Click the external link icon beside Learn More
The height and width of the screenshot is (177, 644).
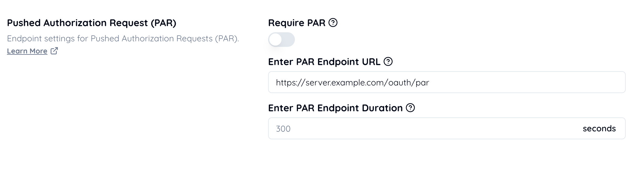click(54, 51)
